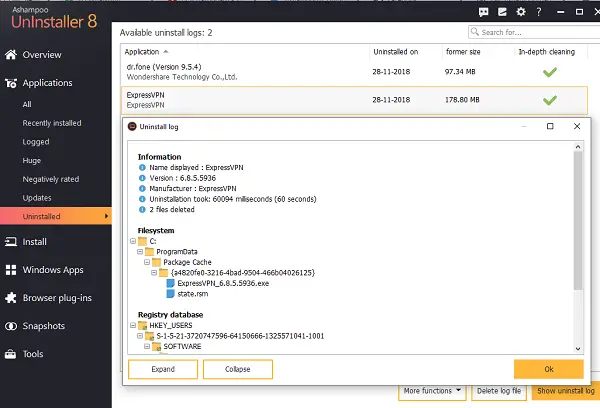
Task: Click the log scrollbar up arrow
Action: [x=578, y=147]
